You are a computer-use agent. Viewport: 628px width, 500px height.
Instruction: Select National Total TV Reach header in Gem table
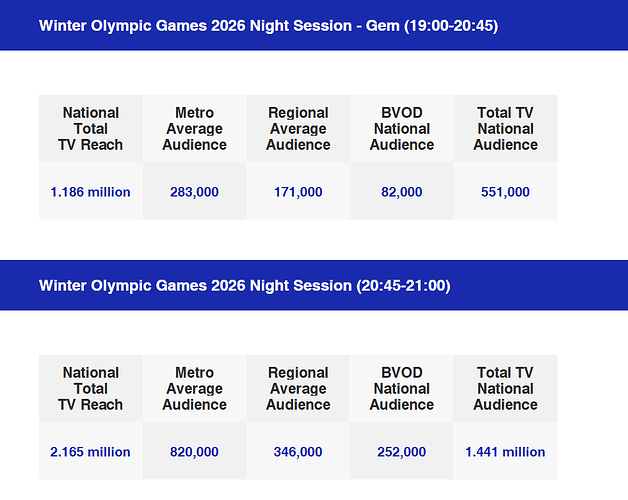pos(91,129)
